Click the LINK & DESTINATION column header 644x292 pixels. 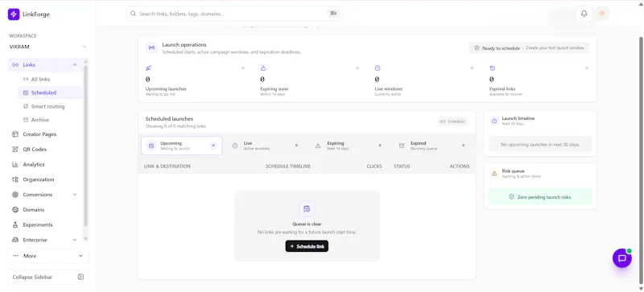167,167
